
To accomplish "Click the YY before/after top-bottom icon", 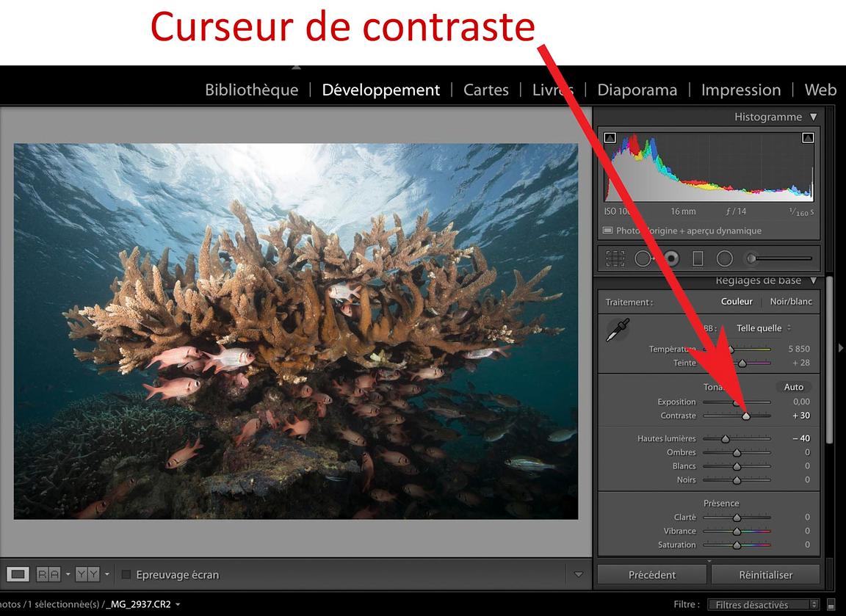I will [x=87, y=574].
